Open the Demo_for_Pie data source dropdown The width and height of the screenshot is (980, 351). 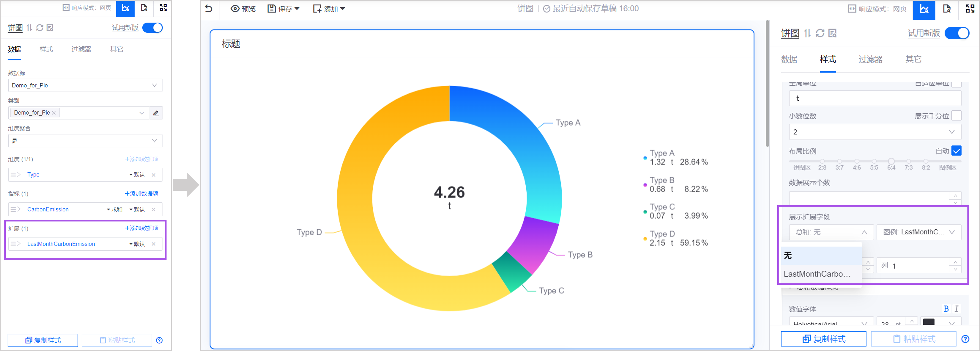click(x=85, y=85)
